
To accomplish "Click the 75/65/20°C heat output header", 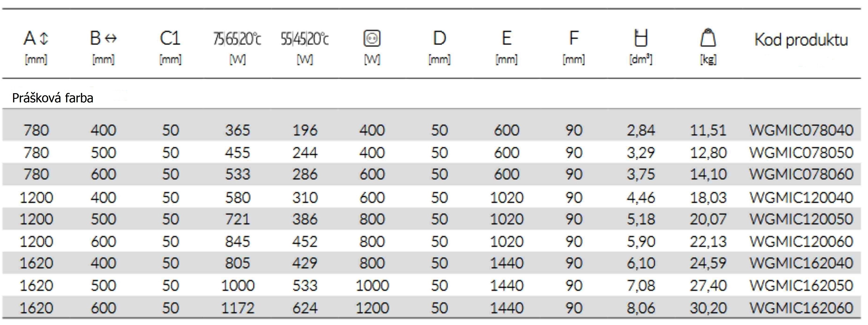I will 237,39.
